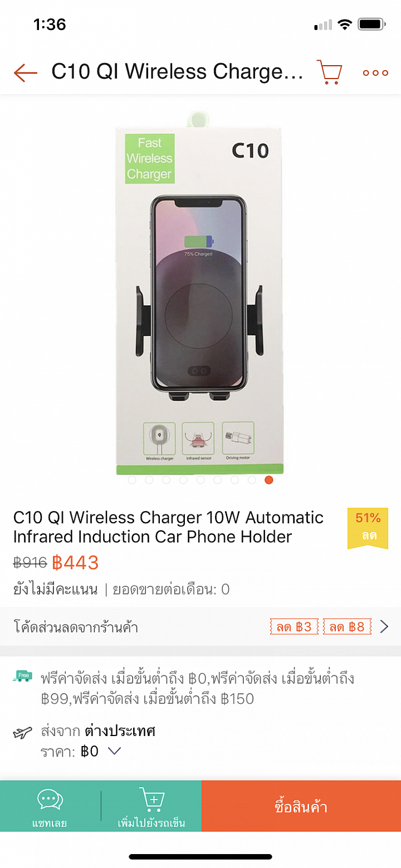Tap the back arrow icon
Screen dimensions: 401x868
tap(26, 72)
